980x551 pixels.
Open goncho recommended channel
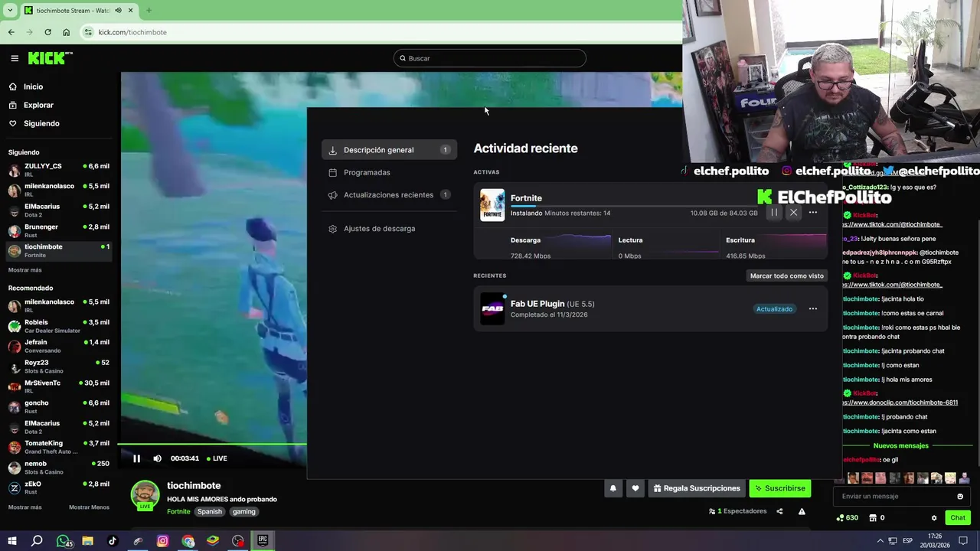pos(60,406)
